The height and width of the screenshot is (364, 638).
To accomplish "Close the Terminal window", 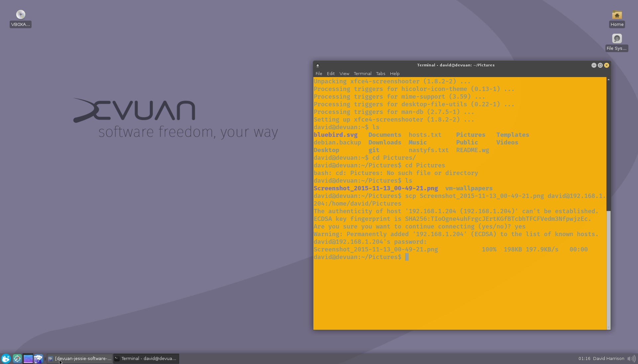I will pos(606,65).
